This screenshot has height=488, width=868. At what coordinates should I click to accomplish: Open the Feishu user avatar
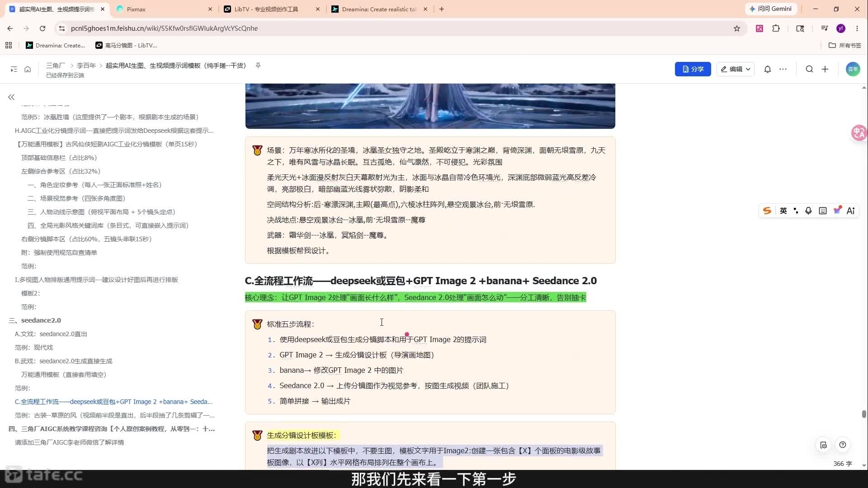click(x=853, y=69)
